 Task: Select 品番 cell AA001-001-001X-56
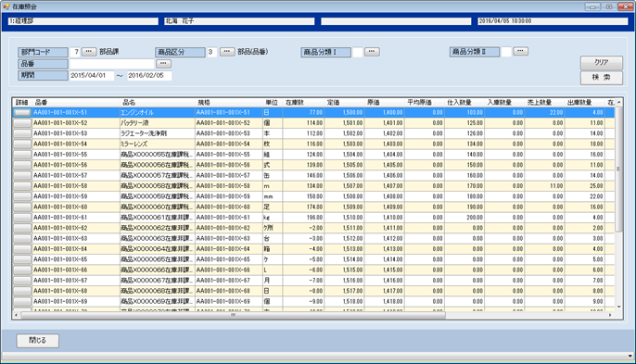76,165
